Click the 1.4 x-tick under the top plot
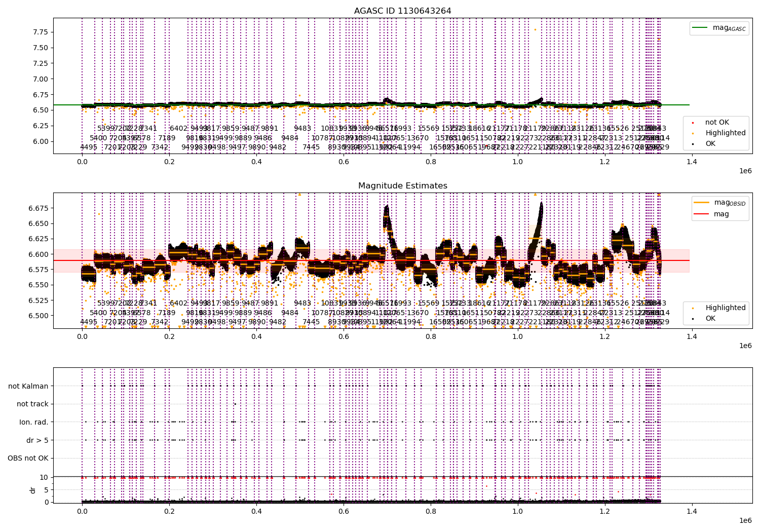 692,162
